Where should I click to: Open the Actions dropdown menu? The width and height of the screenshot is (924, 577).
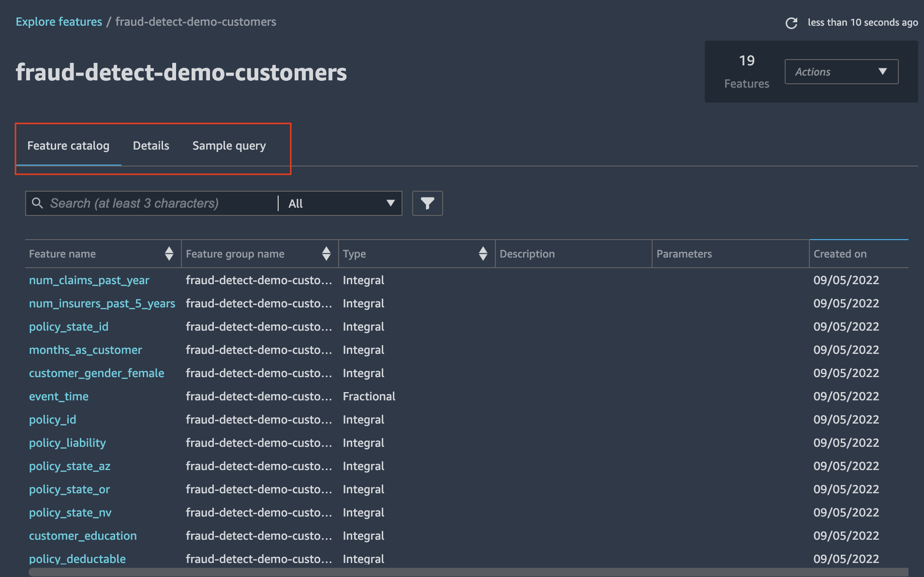pos(841,72)
